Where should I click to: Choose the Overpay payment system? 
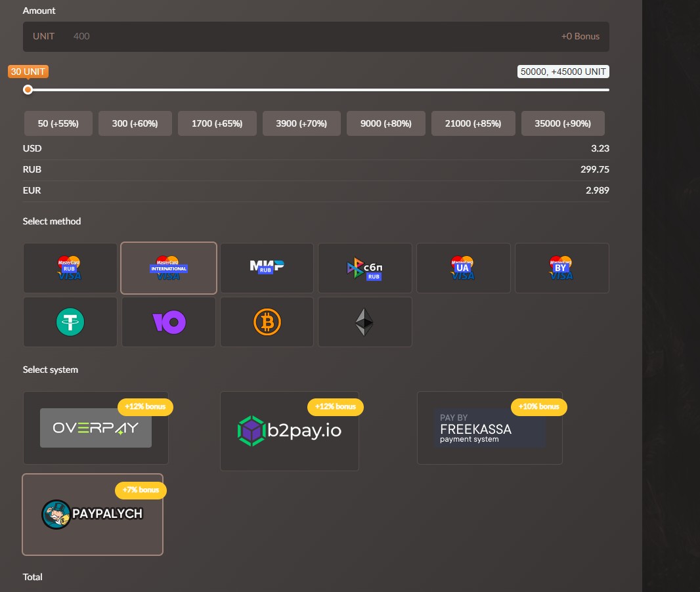tap(96, 428)
